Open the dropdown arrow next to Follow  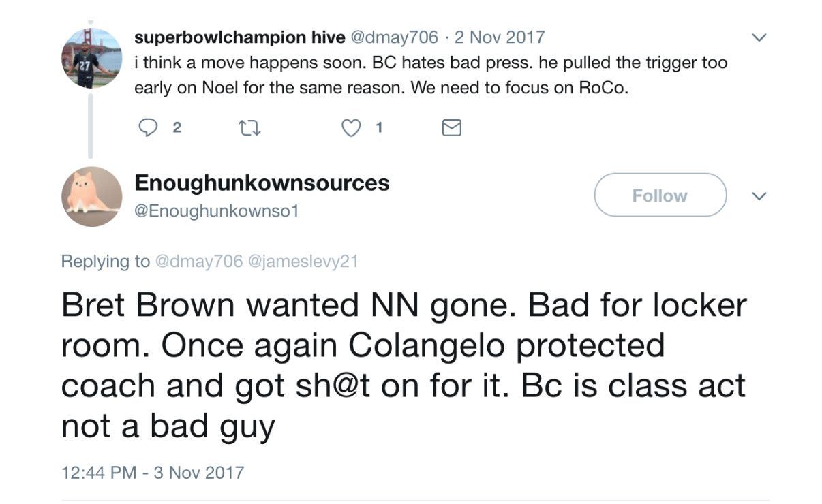click(x=759, y=196)
